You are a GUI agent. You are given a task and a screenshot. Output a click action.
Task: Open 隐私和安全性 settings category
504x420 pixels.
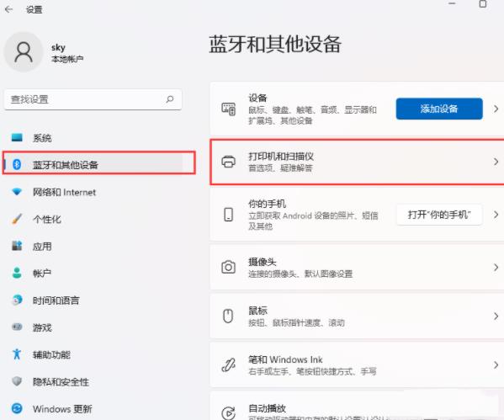(x=93, y=382)
